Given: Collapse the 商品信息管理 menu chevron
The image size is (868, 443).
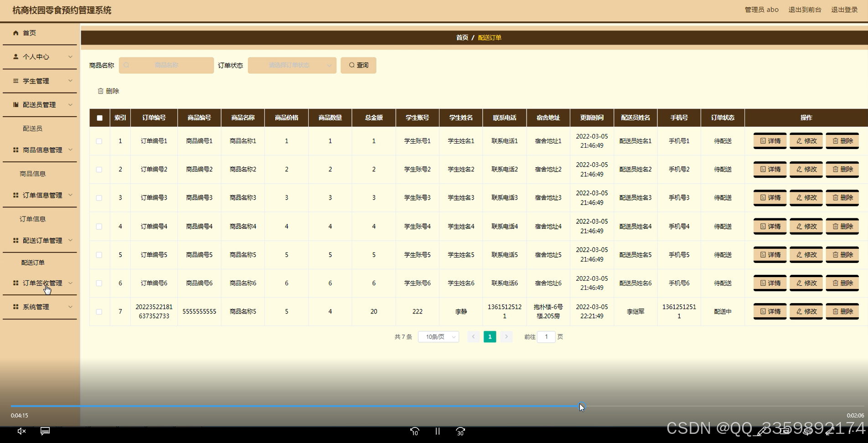Looking at the screenshot, I should click(70, 149).
